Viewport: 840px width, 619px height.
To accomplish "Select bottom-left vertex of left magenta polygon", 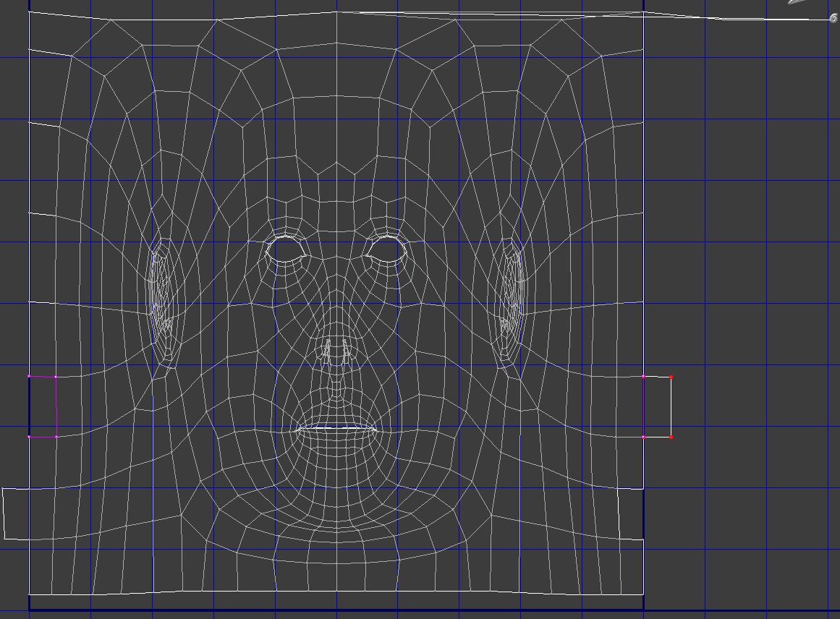I will click(29, 437).
